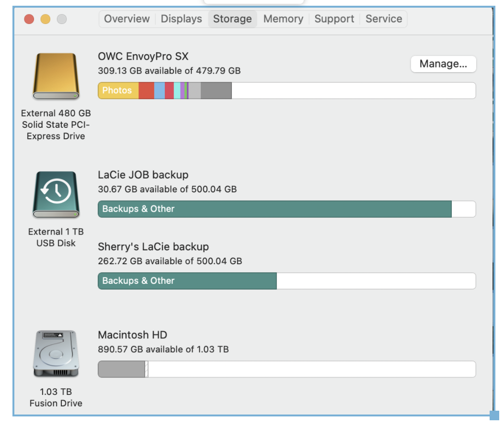The image size is (504, 426).
Task: Click '1.03 TB Fusion Drive' label
Action: point(56,397)
